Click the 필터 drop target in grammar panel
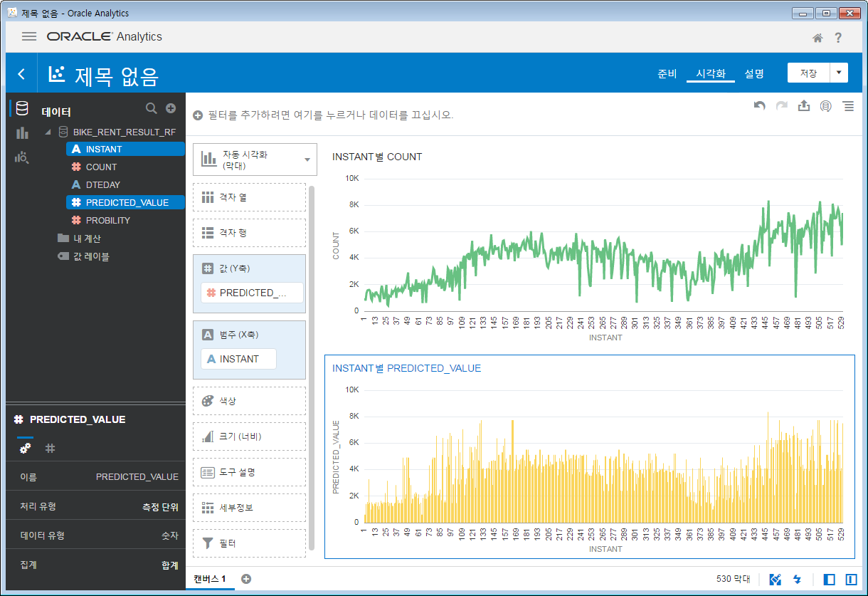Viewport: 868px width, 596px height. (249, 543)
